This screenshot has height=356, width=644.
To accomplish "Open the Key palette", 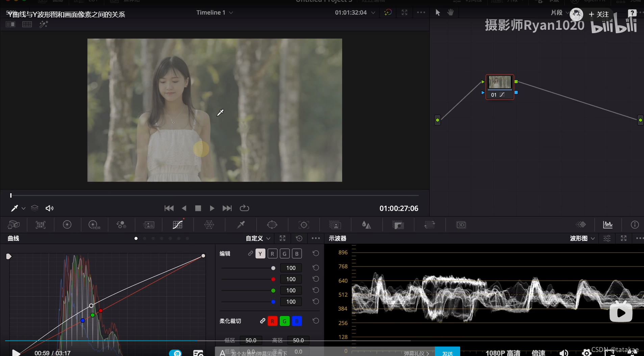I will point(398,225).
